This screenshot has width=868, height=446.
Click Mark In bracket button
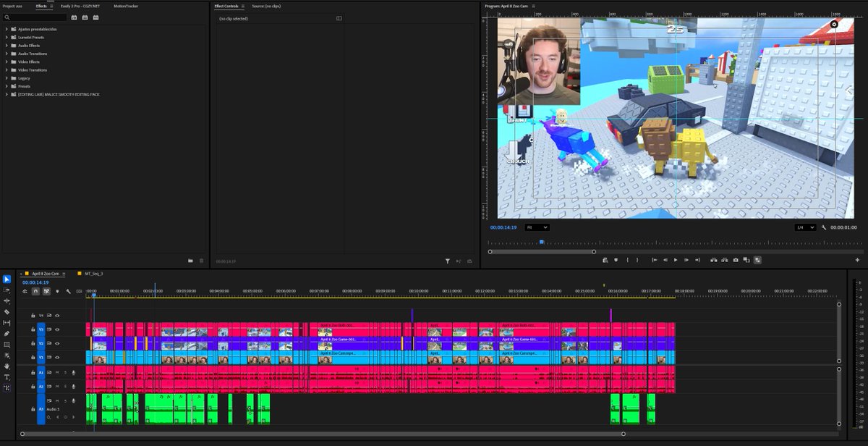click(628, 259)
